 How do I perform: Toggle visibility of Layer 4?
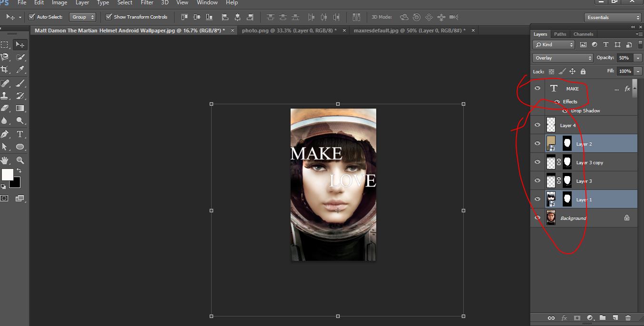click(x=537, y=125)
